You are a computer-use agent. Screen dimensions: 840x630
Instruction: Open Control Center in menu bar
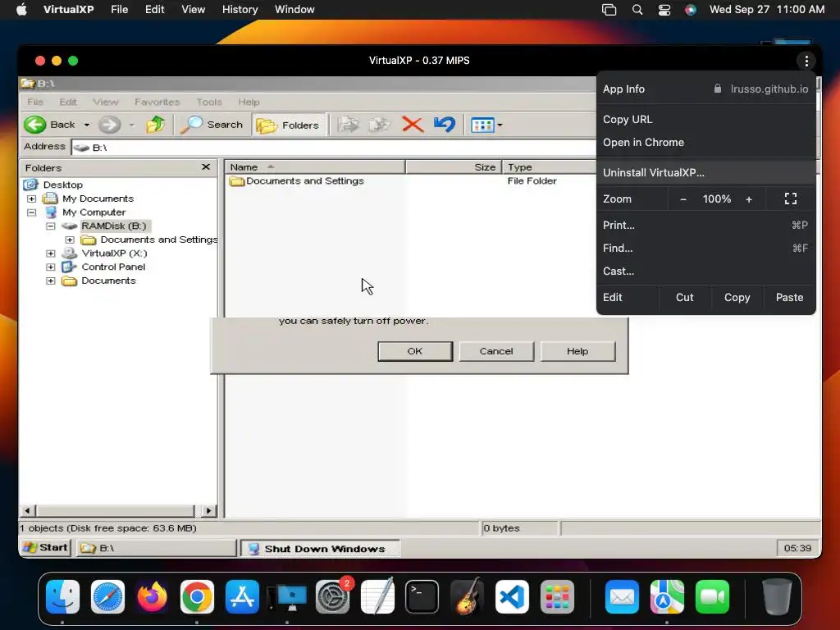coord(664,10)
